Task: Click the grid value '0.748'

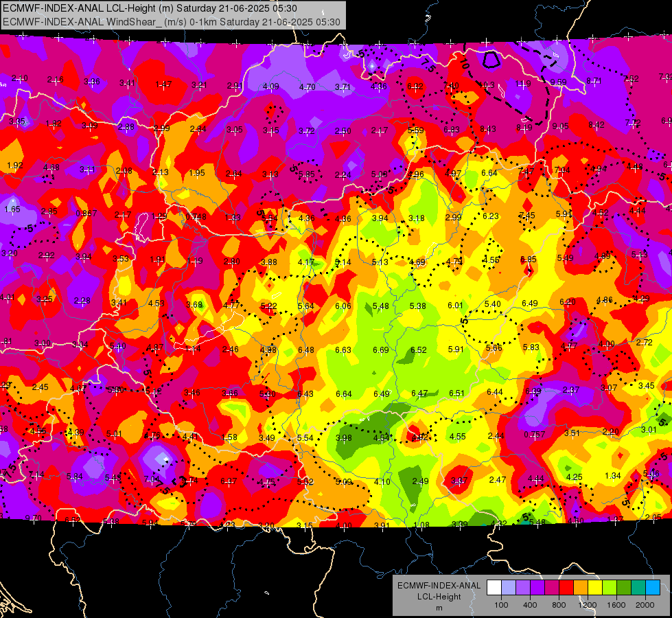Action: coord(196,216)
